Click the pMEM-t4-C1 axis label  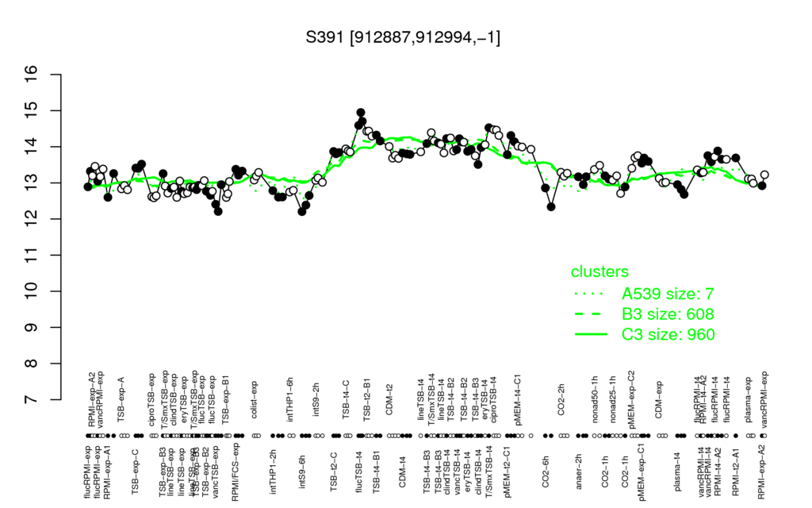point(518,400)
